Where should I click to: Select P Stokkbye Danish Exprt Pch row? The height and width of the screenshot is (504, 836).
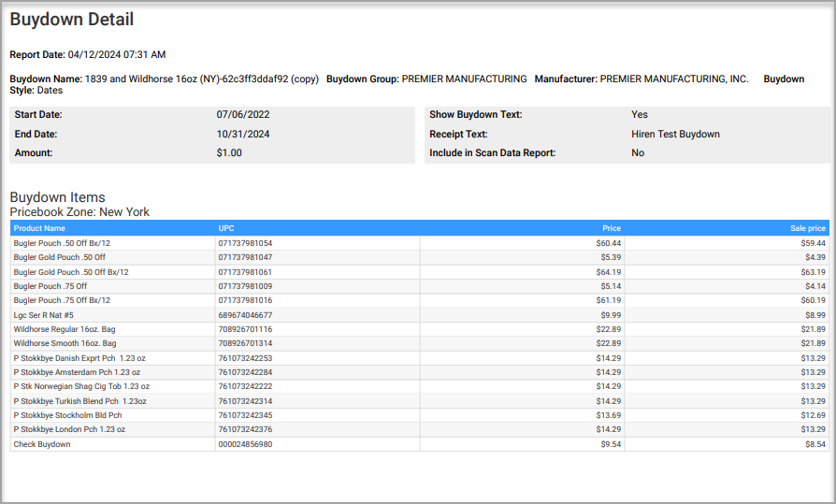(x=420, y=358)
